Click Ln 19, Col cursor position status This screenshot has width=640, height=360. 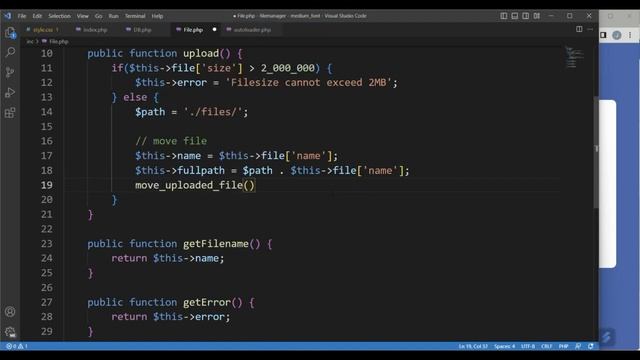473,346
